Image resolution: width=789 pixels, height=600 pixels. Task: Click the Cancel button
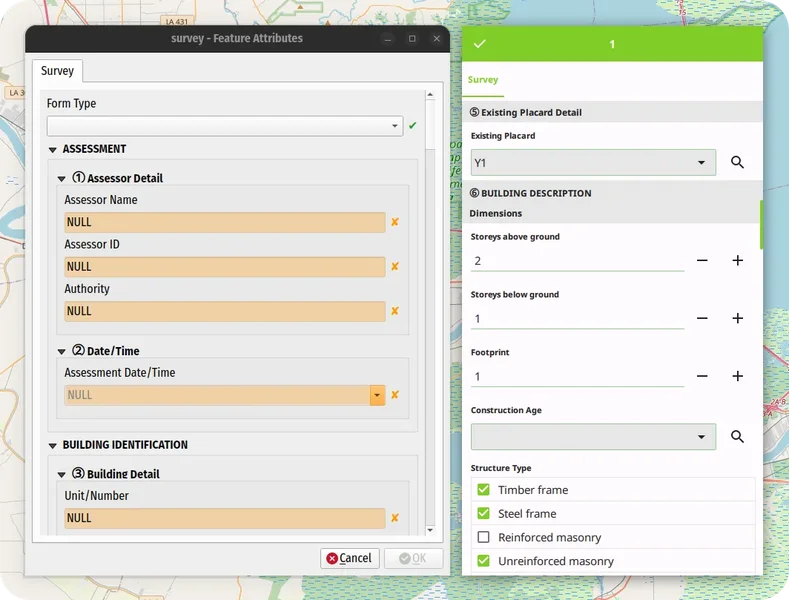pos(349,558)
